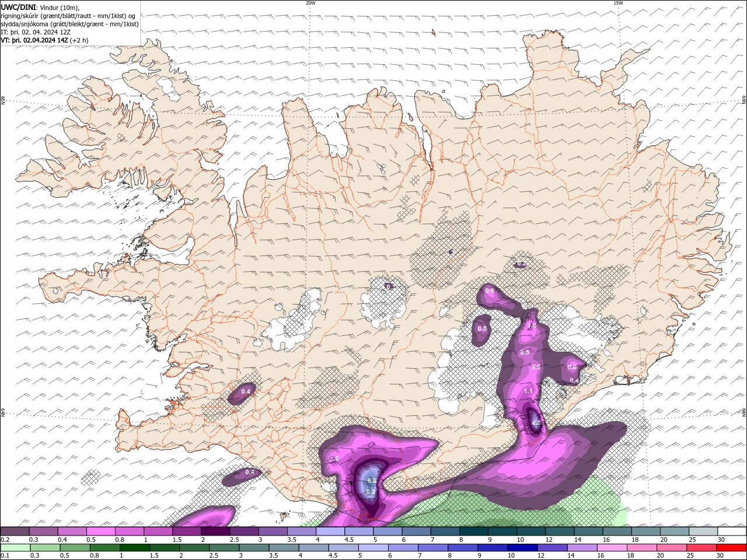Click the '20W' longitude label

(x=310, y=3)
